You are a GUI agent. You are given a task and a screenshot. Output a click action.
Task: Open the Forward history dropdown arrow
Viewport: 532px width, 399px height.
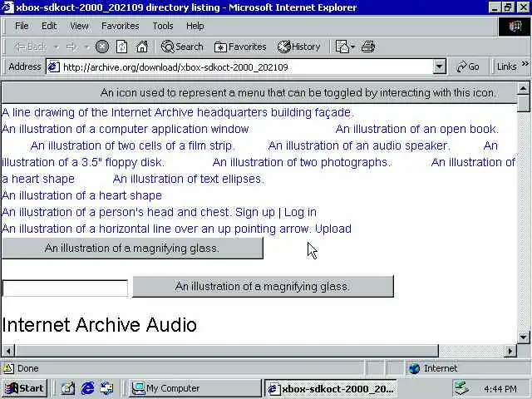click(86, 47)
